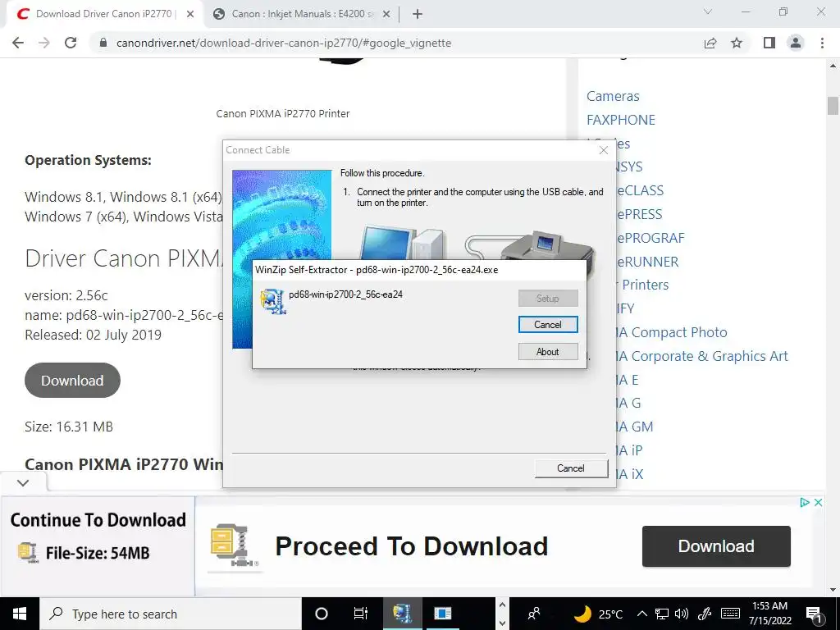This screenshot has width=840, height=630.
Task: Click the zip file ad icon
Action: pos(234,547)
